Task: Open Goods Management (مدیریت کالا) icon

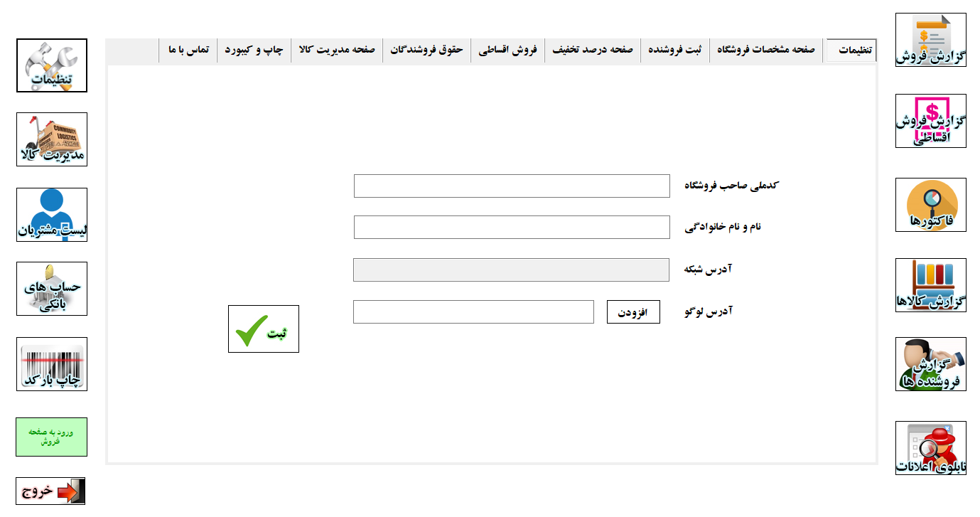Action: click(x=52, y=139)
